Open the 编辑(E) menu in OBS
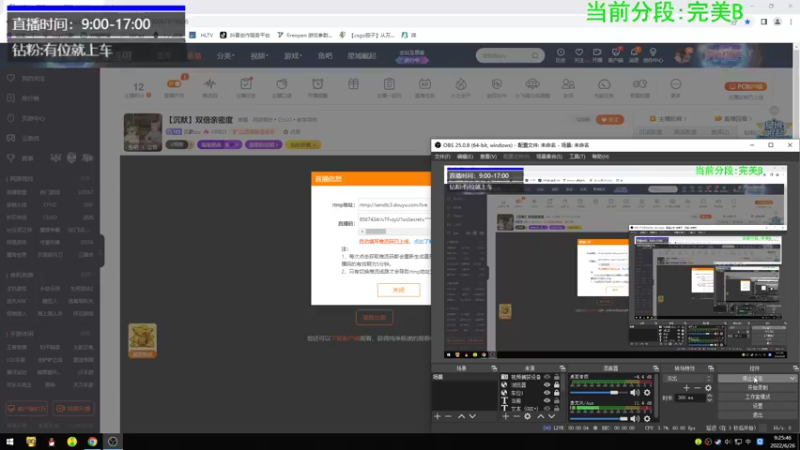The width and height of the screenshot is (800, 450). [x=465, y=157]
